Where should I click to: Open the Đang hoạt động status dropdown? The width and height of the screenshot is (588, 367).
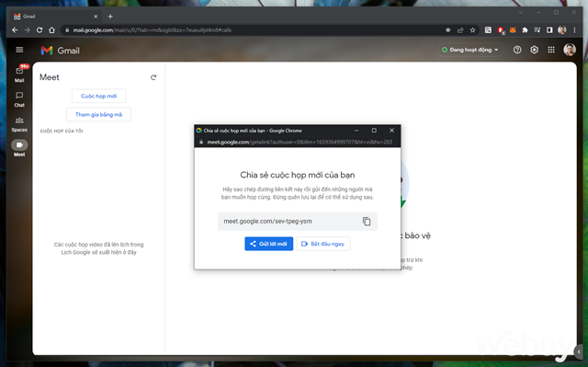click(470, 50)
